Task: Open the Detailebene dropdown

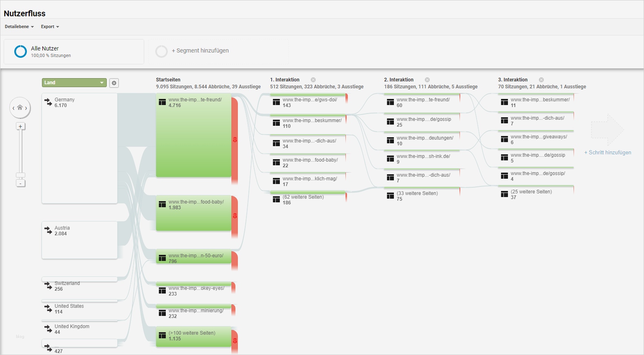Action: point(18,26)
